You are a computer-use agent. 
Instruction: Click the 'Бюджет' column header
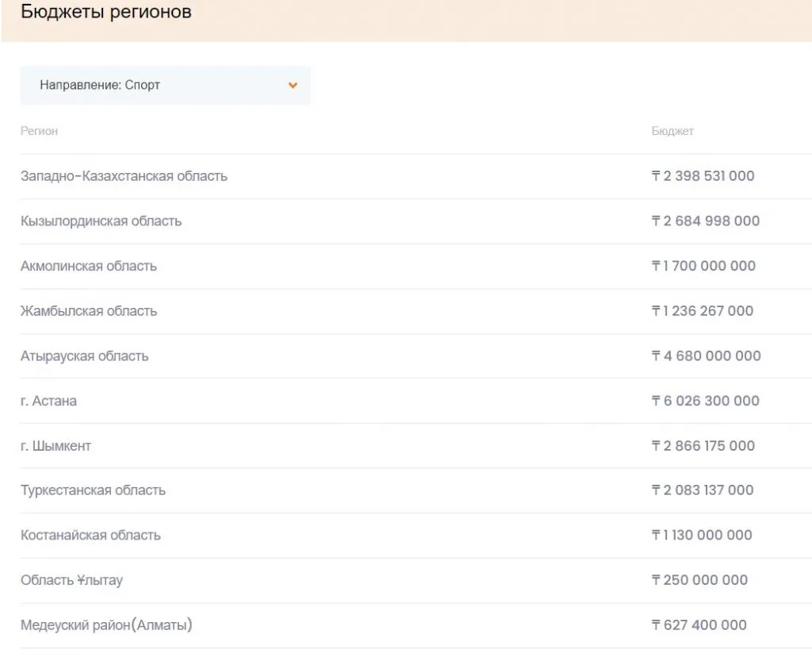pyautogui.click(x=672, y=131)
